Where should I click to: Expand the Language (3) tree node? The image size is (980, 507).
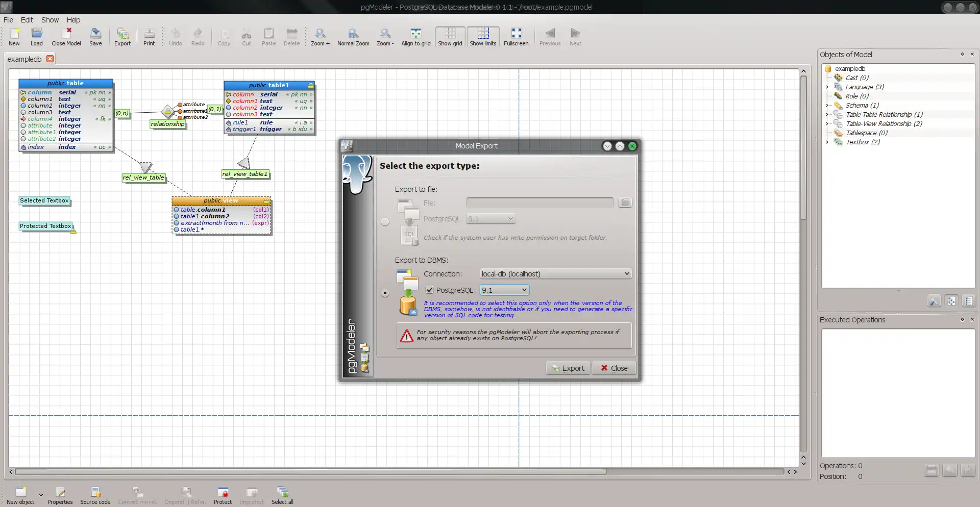click(x=827, y=87)
